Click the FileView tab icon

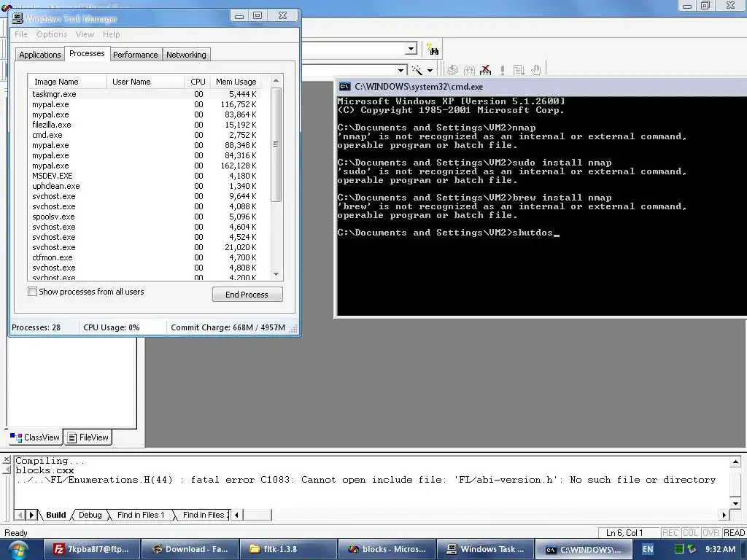click(x=72, y=437)
